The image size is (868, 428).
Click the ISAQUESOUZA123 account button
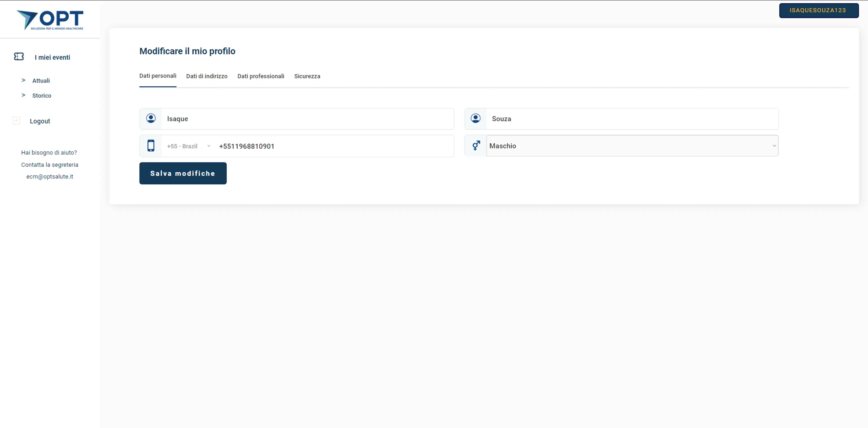(x=819, y=10)
